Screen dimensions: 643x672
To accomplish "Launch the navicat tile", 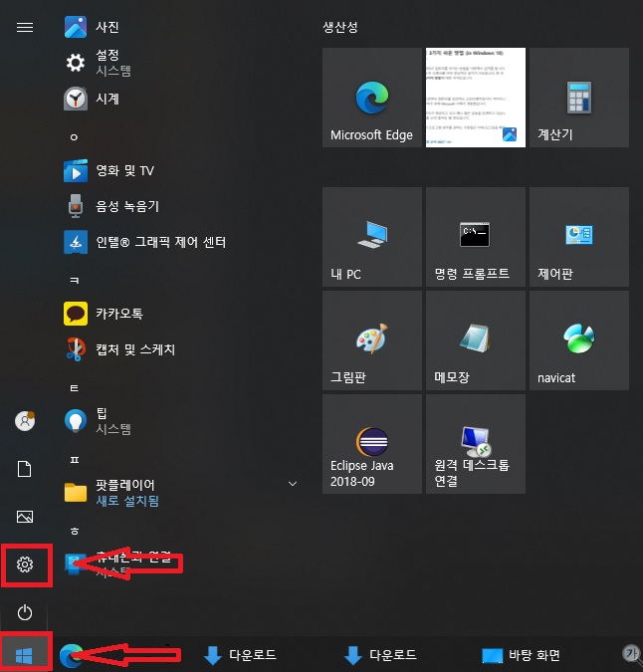I will (578, 340).
